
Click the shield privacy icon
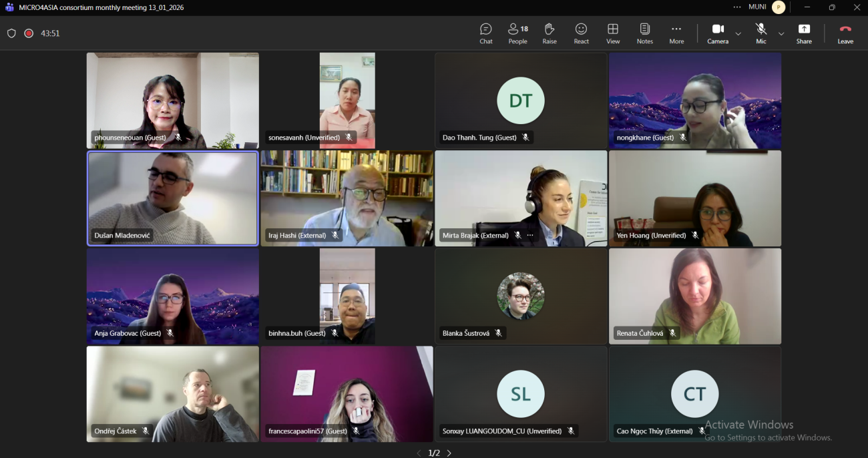11,33
